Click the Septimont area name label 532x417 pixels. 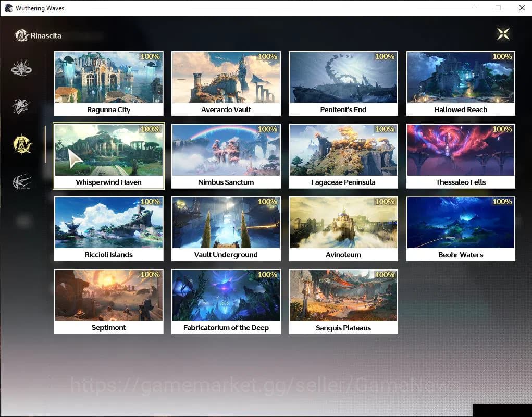click(x=108, y=327)
